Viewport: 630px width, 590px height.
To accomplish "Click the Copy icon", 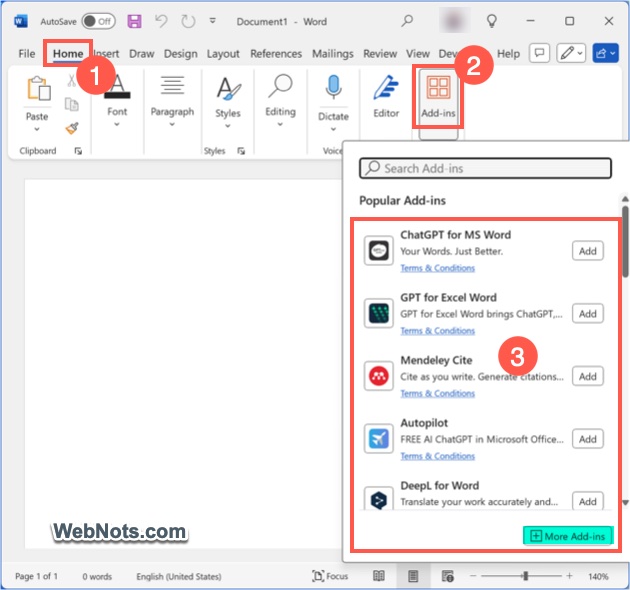I will [x=72, y=104].
